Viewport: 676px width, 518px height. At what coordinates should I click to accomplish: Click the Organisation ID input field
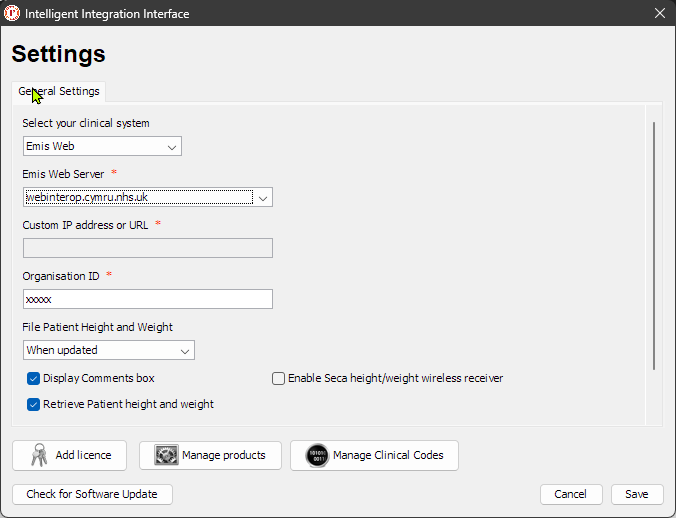click(x=148, y=299)
